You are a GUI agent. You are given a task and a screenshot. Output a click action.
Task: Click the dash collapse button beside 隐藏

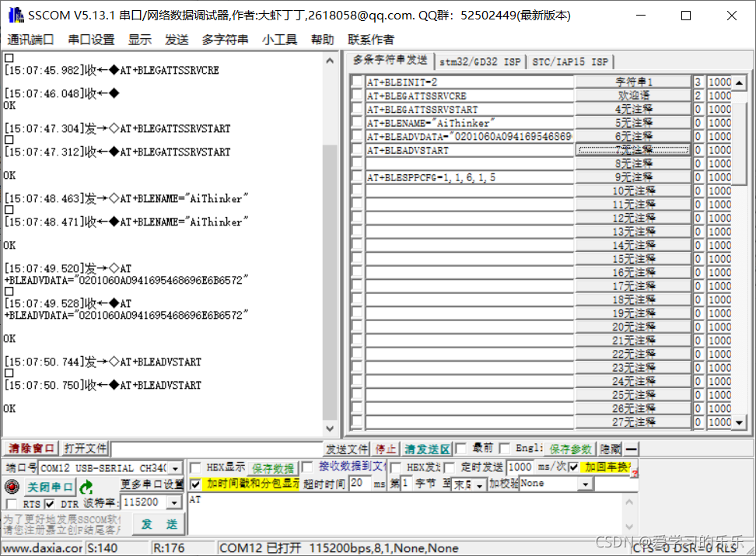click(631, 449)
